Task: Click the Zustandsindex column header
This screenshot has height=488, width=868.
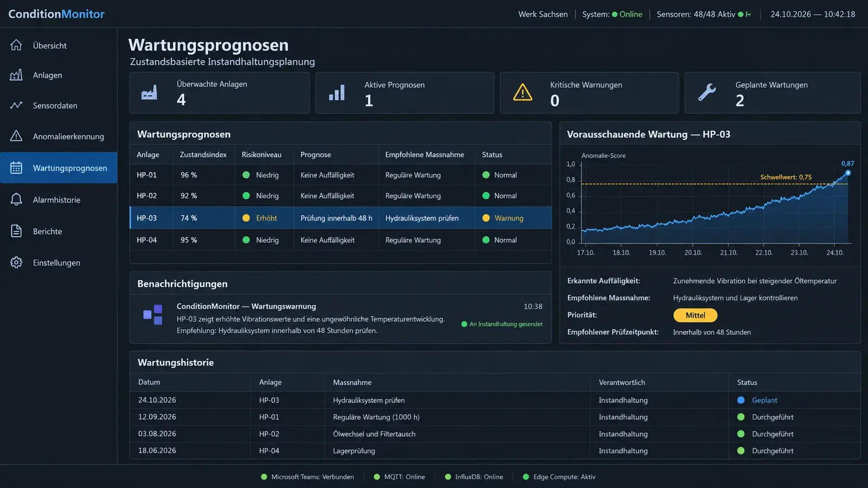Action: click(203, 155)
